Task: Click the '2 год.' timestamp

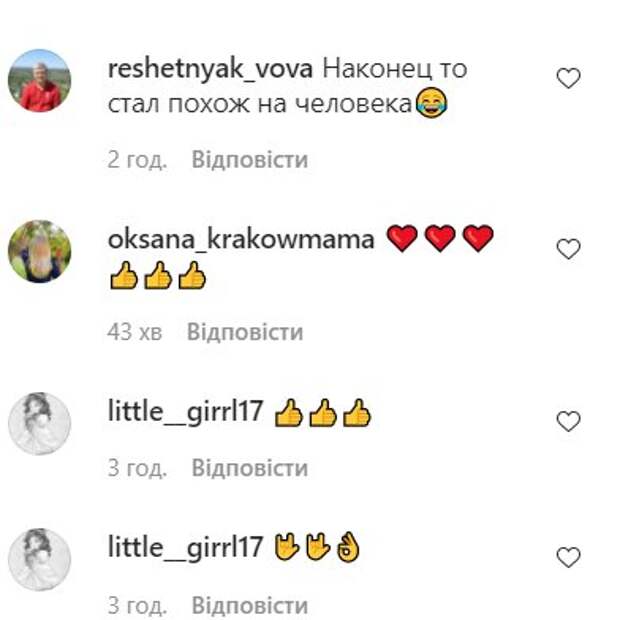Action: tap(137, 161)
